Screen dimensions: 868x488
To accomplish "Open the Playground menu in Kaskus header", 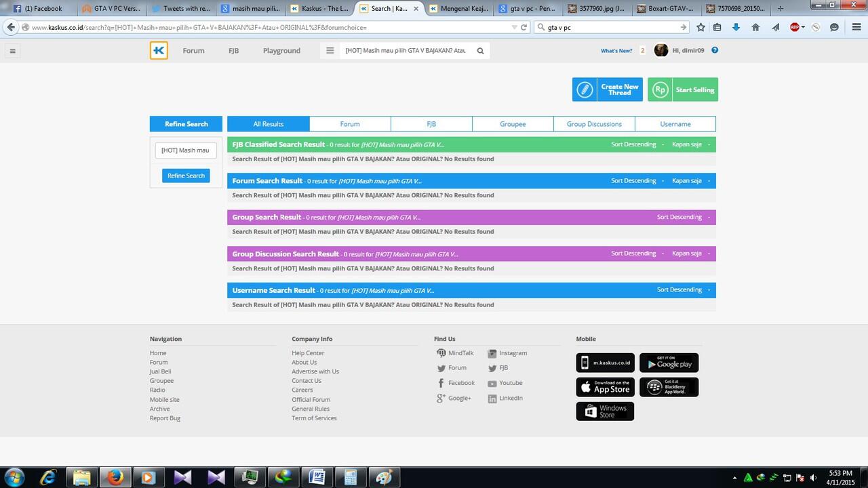I will pos(281,51).
